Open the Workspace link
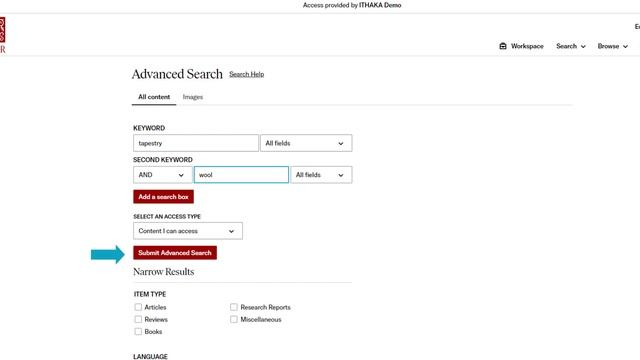 (521, 46)
